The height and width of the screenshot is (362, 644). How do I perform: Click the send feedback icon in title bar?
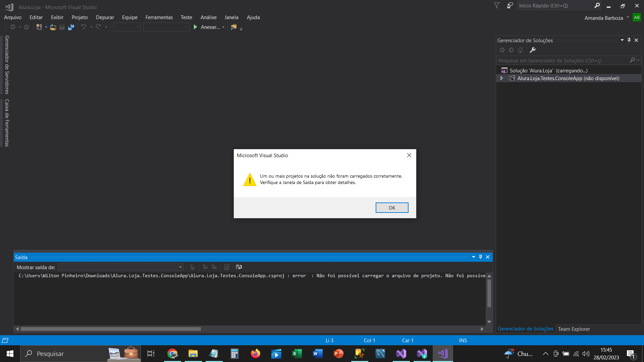point(510,5)
